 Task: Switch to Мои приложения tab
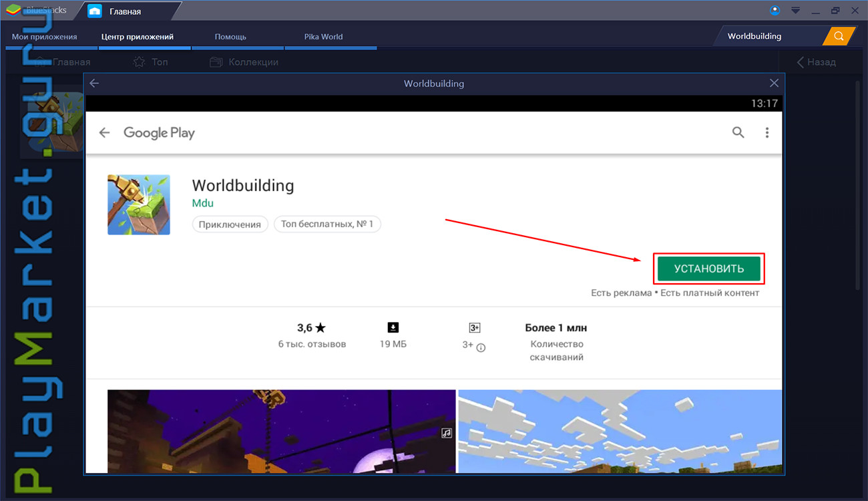45,37
